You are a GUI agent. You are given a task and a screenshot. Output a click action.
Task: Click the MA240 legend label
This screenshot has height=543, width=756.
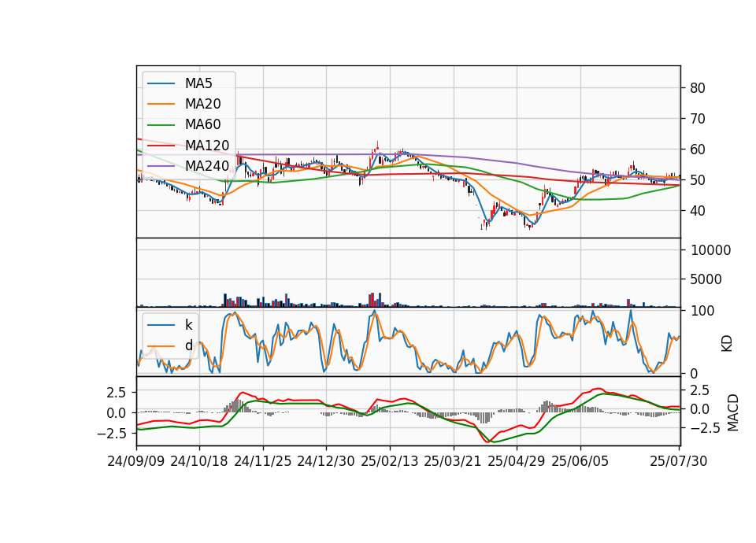point(207,166)
